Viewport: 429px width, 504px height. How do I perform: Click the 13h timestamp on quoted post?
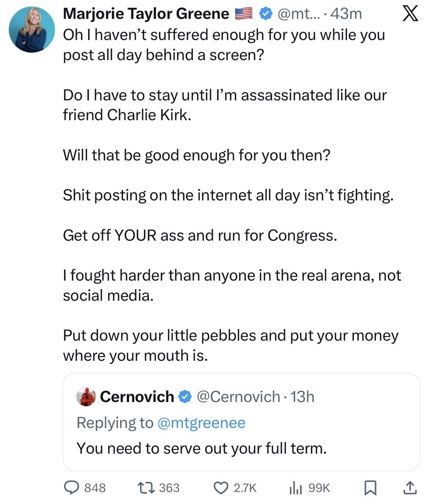tap(302, 397)
